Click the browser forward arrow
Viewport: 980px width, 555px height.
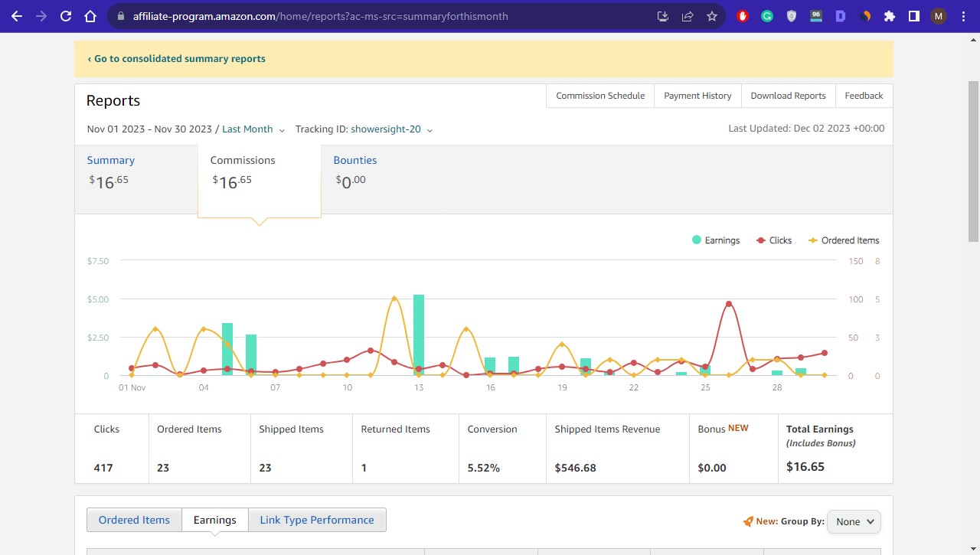coord(41,16)
